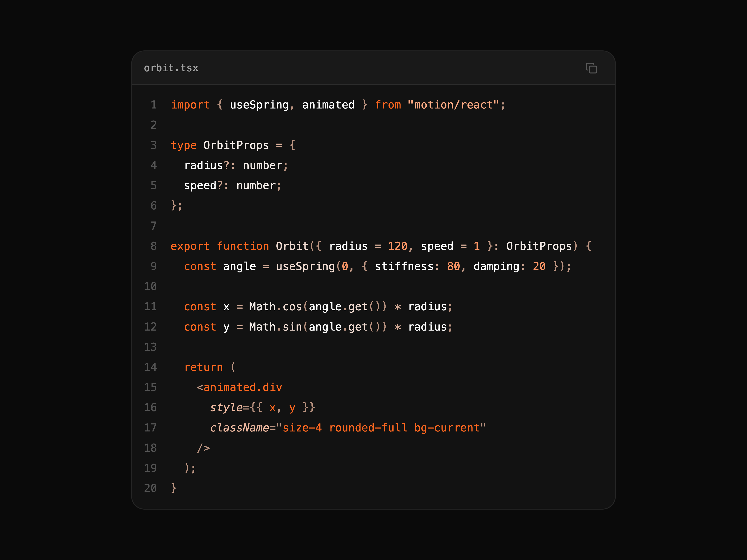Click the self-closing /> on line 18
This screenshot has height=560, width=747.
coord(204,448)
